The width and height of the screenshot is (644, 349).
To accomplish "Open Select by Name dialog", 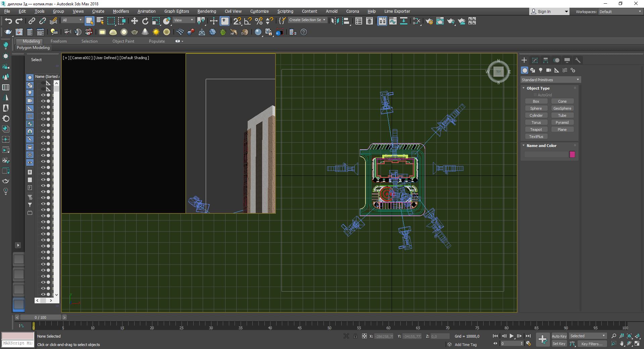I will click(100, 21).
